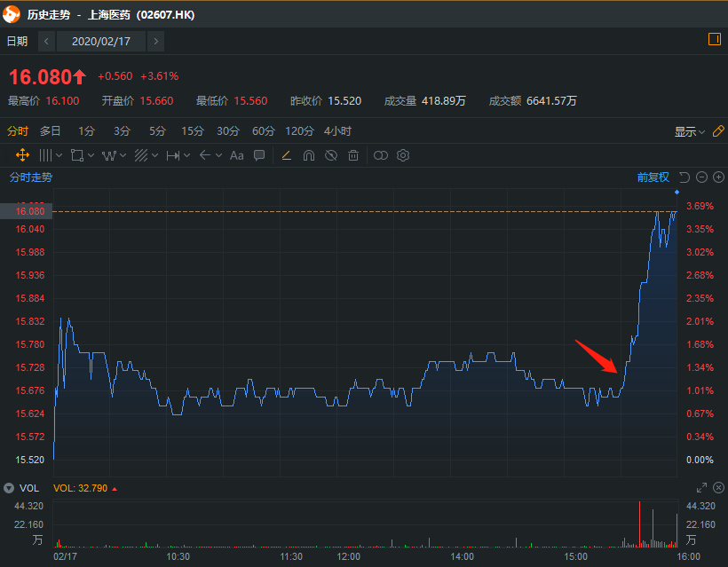This screenshot has height=567, width=728.
Task: Open the orange edit pencil at top right
Action: tap(718, 131)
